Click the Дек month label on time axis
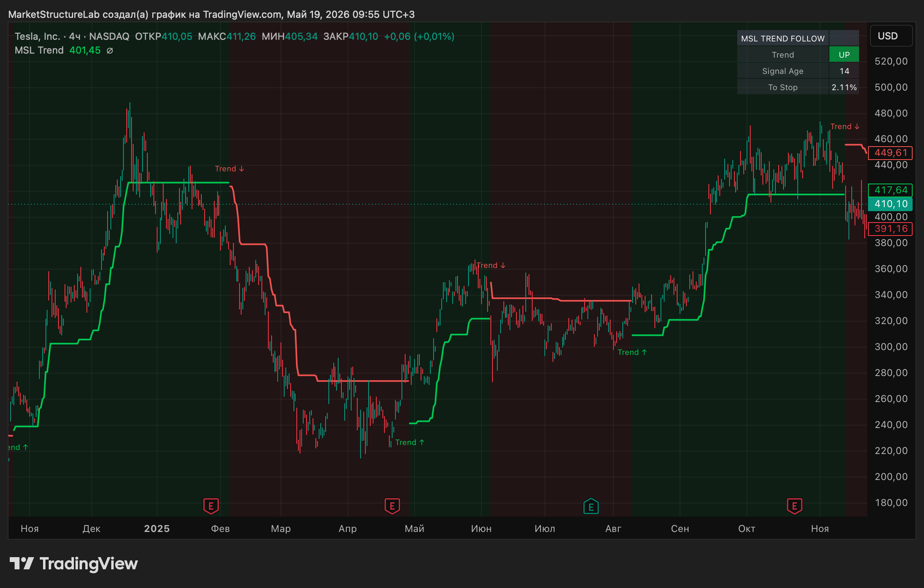Image resolution: width=924 pixels, height=588 pixels. click(x=91, y=528)
